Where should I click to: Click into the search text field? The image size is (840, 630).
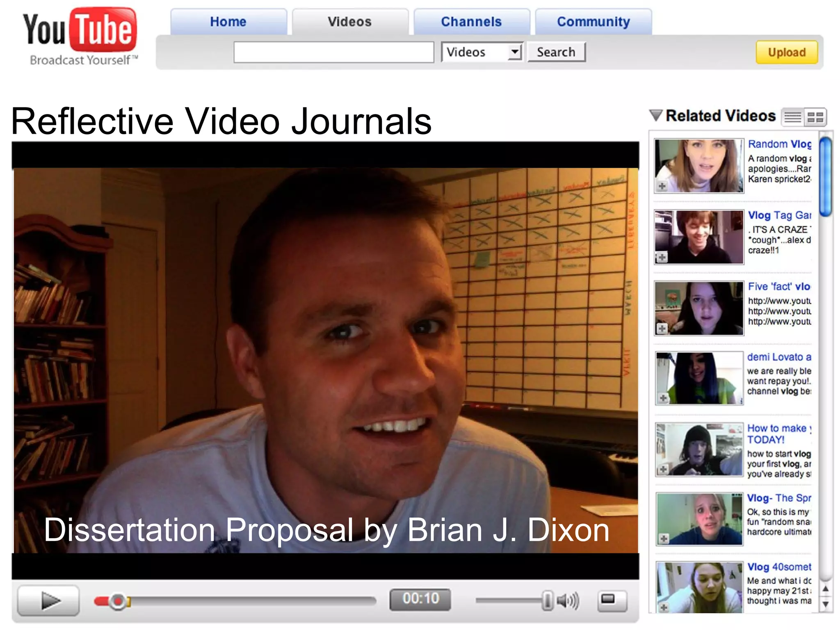coord(333,52)
